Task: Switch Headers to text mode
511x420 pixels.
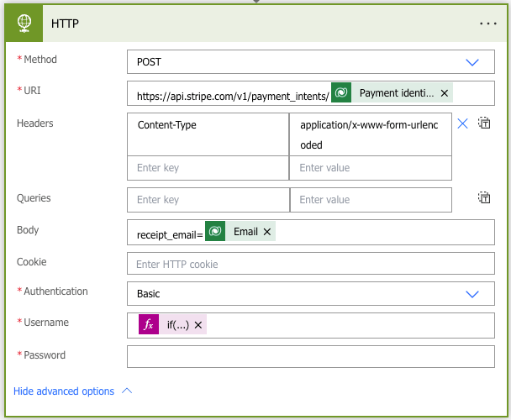Action: pyautogui.click(x=484, y=123)
